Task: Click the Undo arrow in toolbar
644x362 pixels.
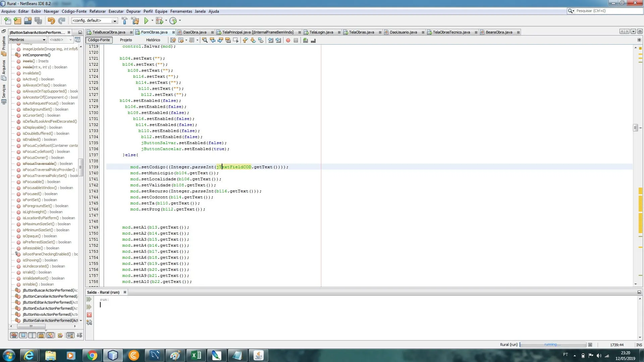Action: click(51, 21)
